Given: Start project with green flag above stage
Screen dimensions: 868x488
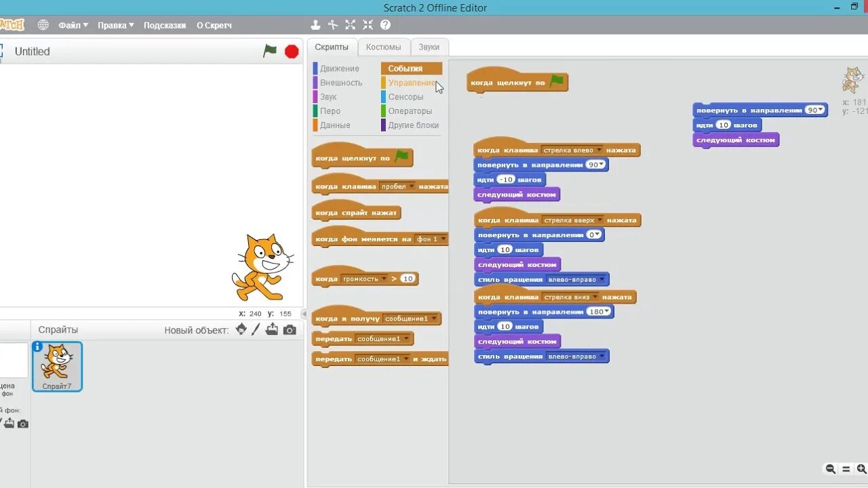Looking at the screenshot, I should (270, 51).
